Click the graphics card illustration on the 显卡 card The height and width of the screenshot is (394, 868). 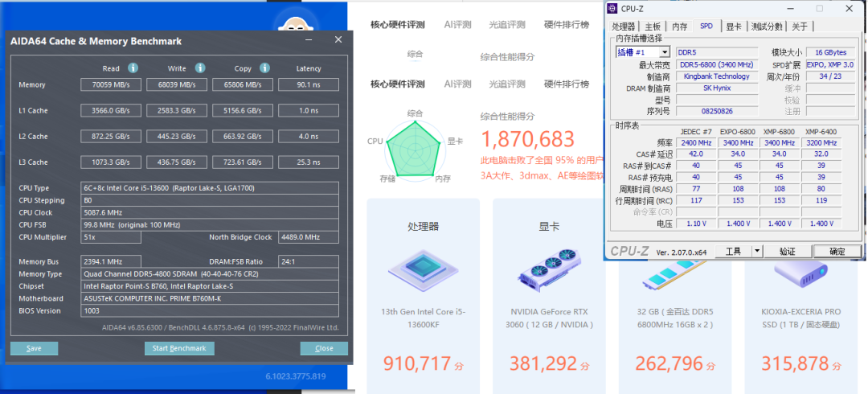[x=549, y=271]
